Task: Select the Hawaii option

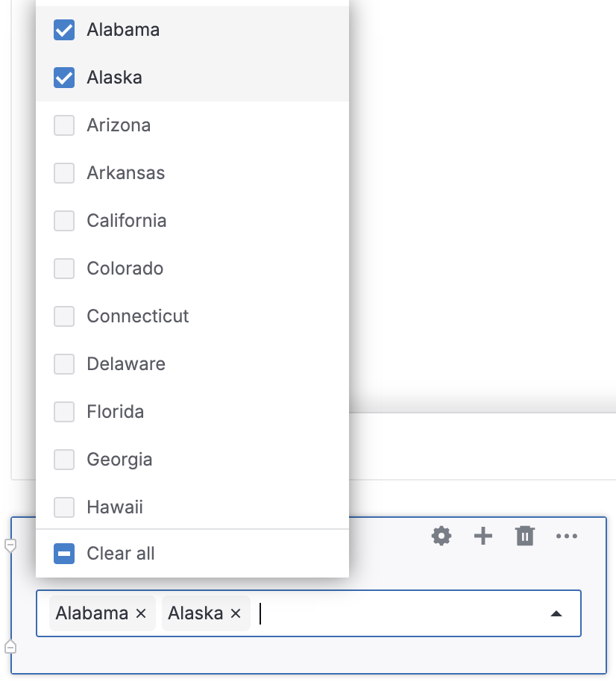Action: click(114, 507)
